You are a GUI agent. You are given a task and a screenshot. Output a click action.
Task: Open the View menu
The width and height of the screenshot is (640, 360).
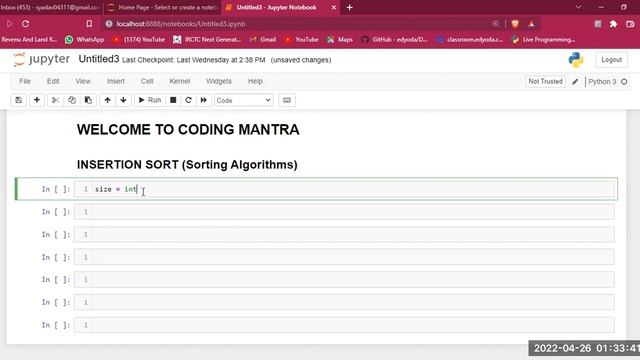[x=83, y=81]
